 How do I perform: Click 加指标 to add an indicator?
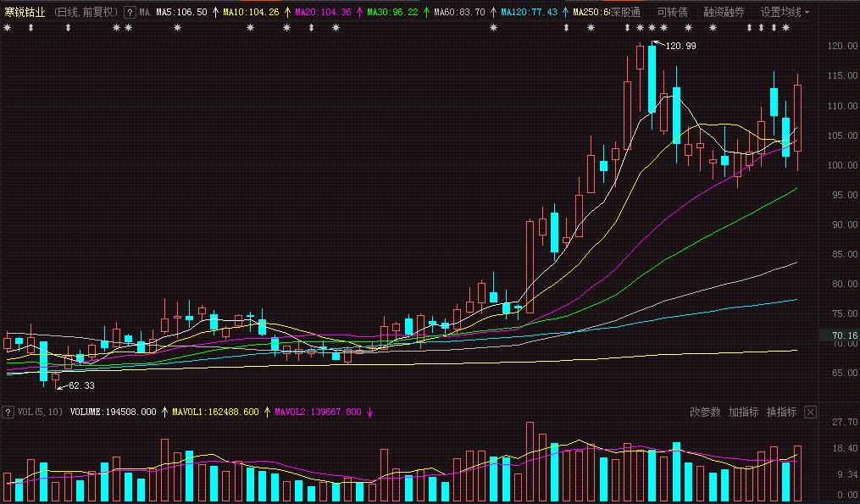[x=743, y=412]
